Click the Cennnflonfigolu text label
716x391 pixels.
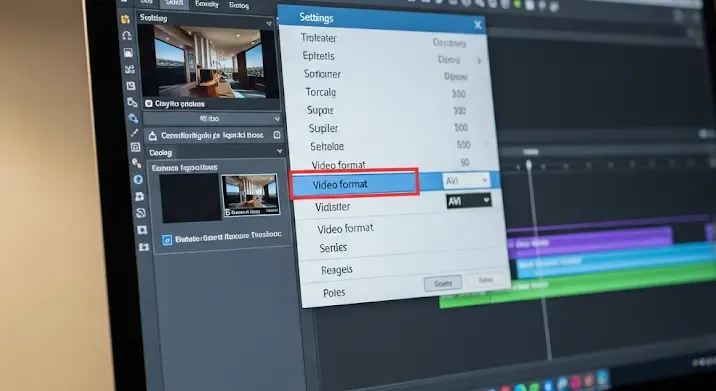point(212,136)
